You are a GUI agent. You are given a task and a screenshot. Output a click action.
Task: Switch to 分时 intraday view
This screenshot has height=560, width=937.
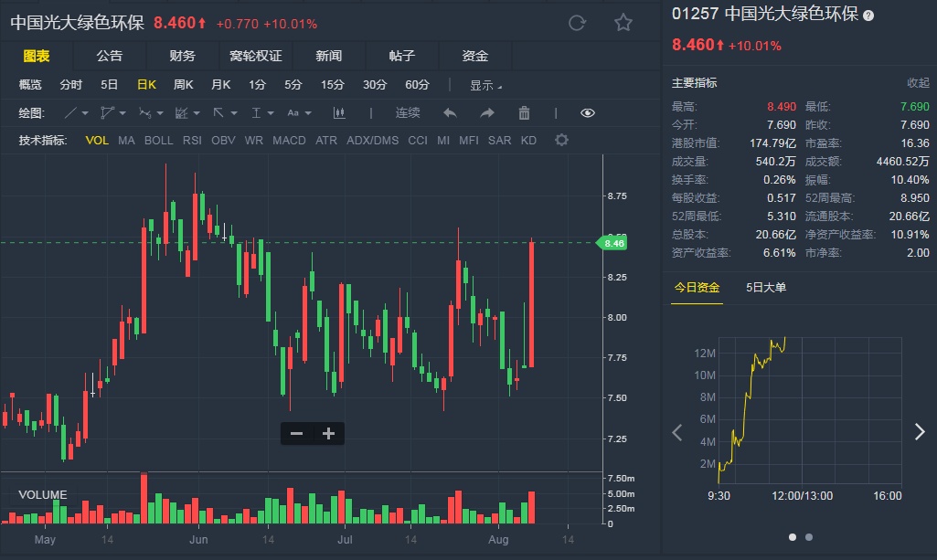pyautogui.click(x=70, y=85)
